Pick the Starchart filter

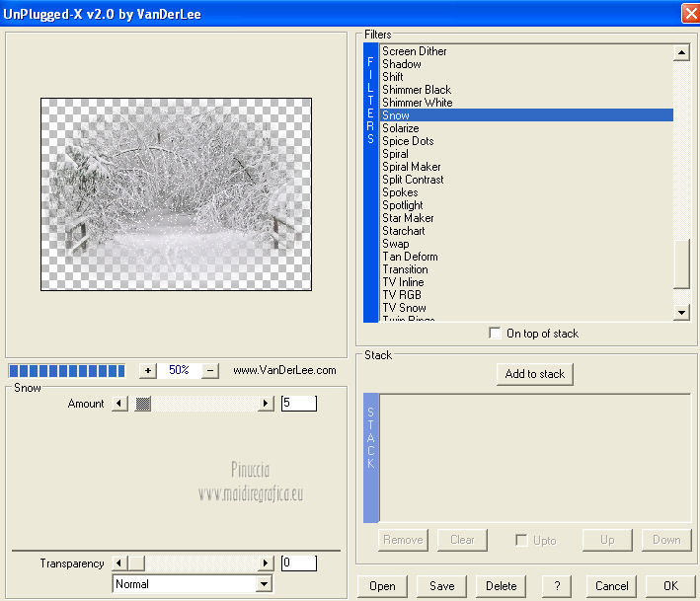coord(526,231)
